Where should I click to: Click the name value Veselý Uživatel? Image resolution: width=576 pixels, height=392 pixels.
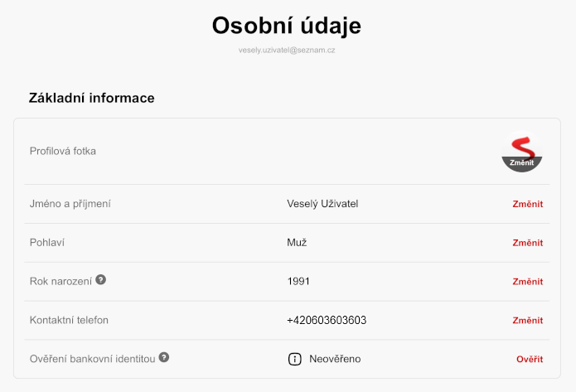[x=322, y=204]
